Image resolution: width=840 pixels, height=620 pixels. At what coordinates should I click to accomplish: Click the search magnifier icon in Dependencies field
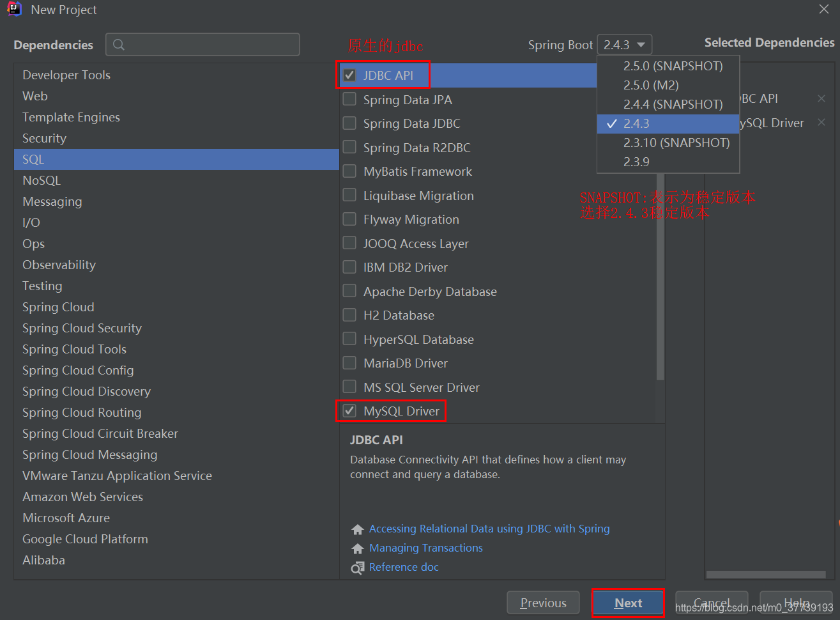pos(119,45)
